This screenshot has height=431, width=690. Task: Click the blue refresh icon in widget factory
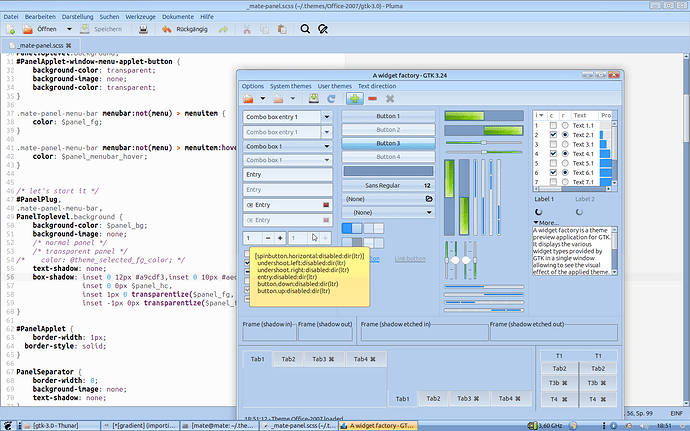click(331, 99)
